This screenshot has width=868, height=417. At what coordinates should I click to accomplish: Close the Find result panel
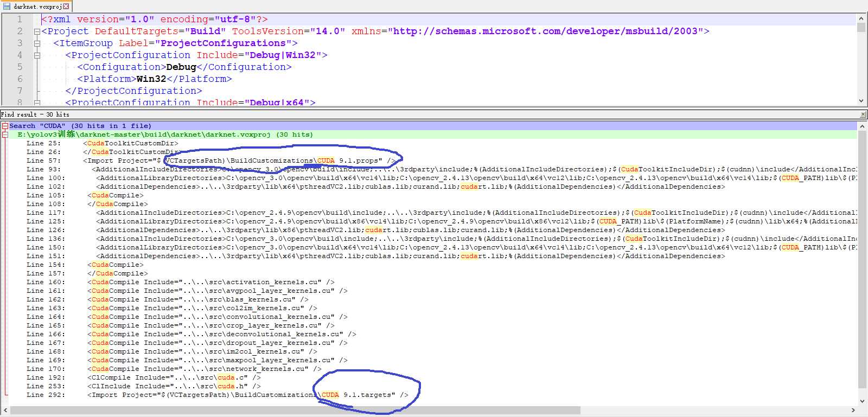863,114
